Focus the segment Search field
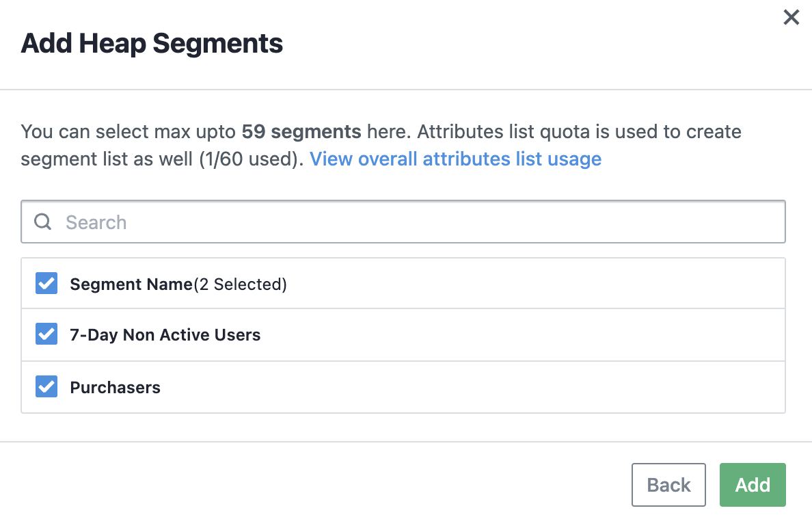Image resolution: width=812 pixels, height=517 pixels. [410, 222]
